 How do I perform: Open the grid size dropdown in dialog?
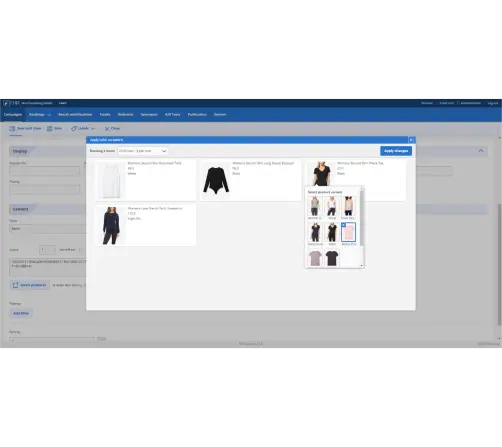coord(142,151)
